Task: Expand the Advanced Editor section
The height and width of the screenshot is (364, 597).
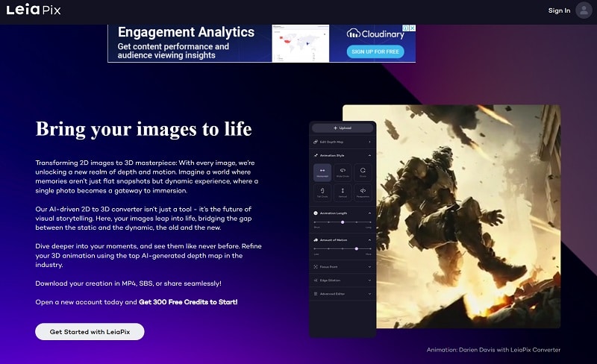Action: click(343, 294)
